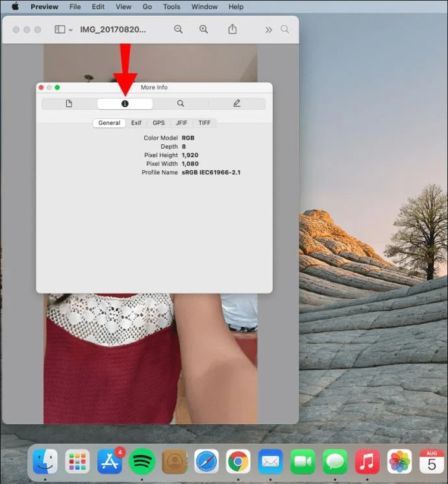The width and height of the screenshot is (448, 484).
Task: Open the Apple menu
Action: click(x=15, y=6)
